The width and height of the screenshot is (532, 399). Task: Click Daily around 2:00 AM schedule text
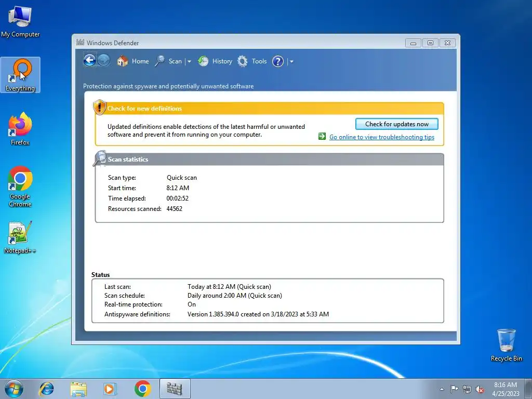(235, 296)
